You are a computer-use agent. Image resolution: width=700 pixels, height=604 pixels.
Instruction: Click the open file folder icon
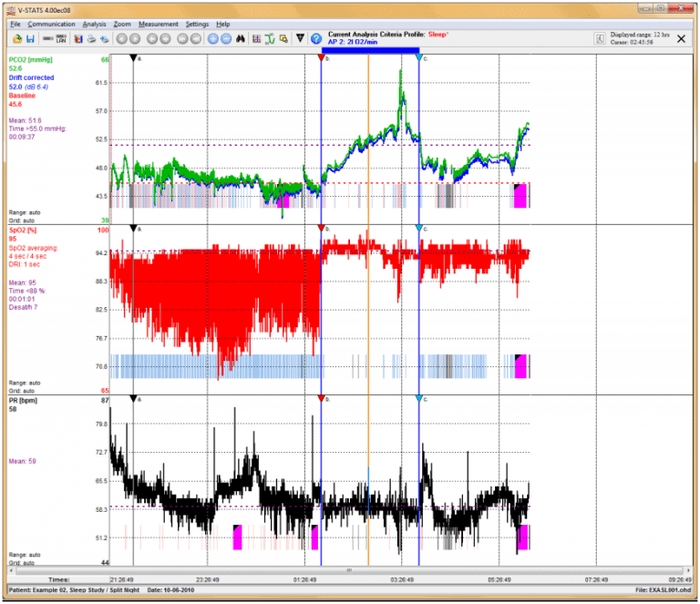click(x=16, y=39)
